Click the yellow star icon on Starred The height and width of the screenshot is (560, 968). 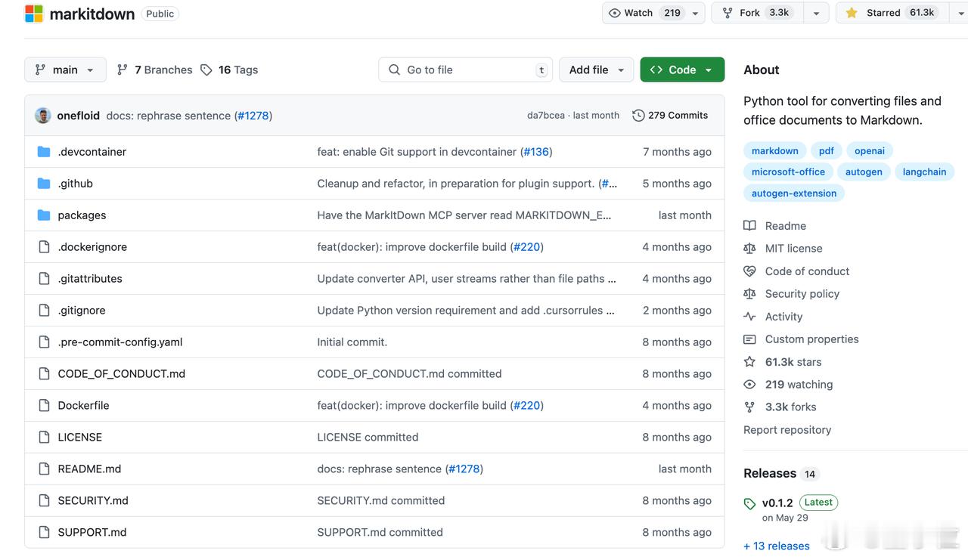coord(852,13)
